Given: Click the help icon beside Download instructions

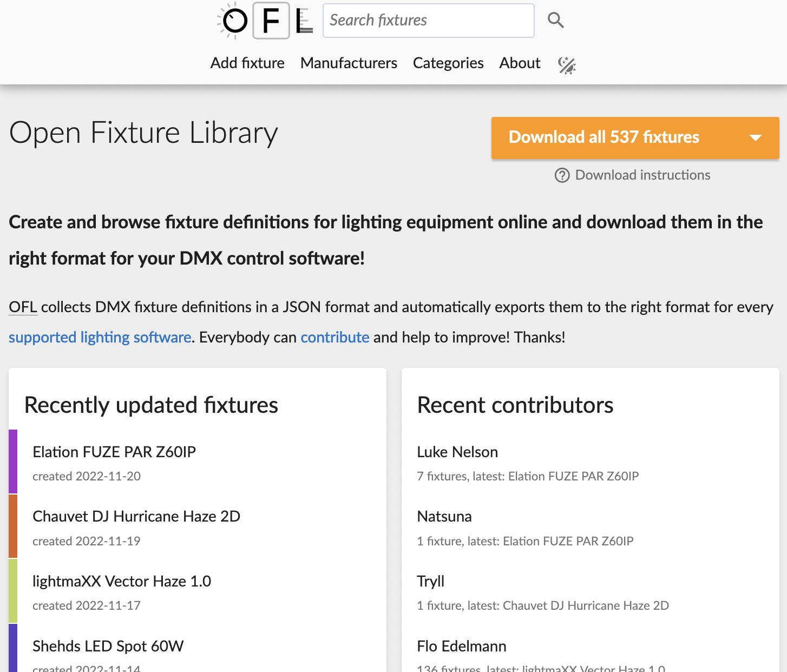Looking at the screenshot, I should tap(562, 175).
